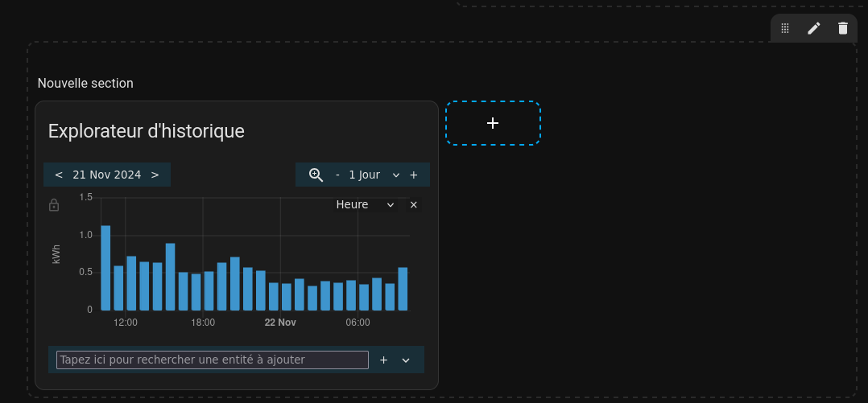Increase the time range with the plus button

pyautogui.click(x=414, y=175)
